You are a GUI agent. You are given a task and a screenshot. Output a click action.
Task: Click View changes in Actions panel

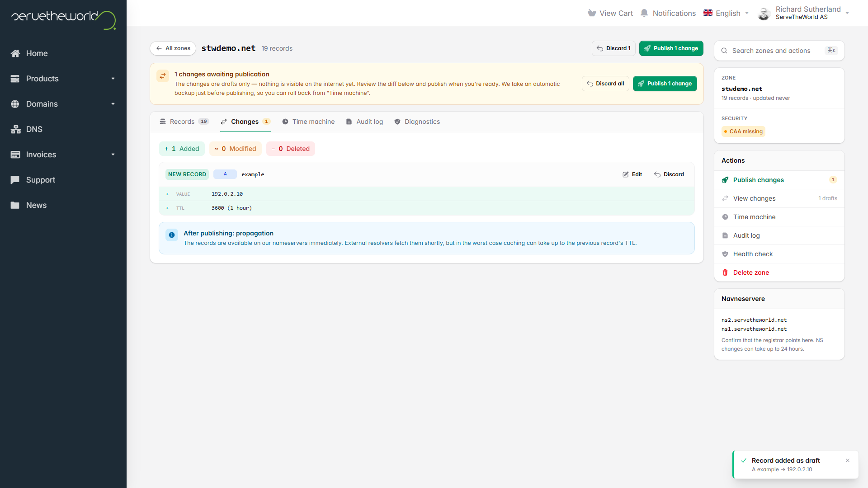click(779, 198)
